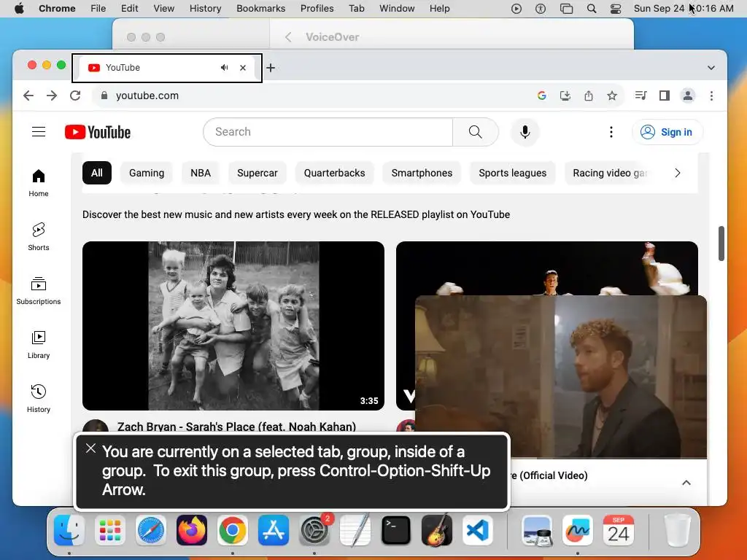This screenshot has width=747, height=560.
Task: Open History in sidebar
Action: (39, 398)
